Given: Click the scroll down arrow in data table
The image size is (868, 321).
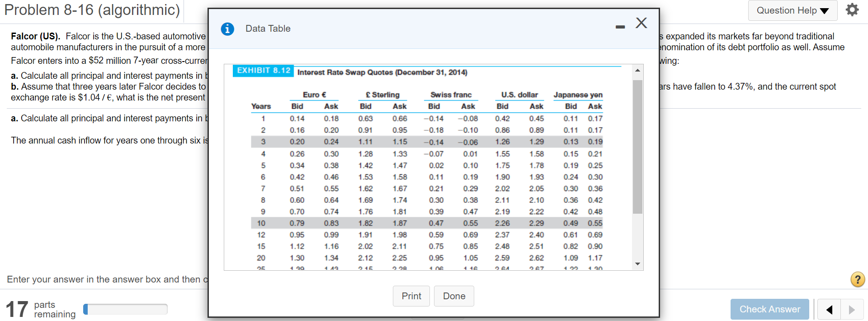Looking at the screenshot, I should pyautogui.click(x=637, y=264).
